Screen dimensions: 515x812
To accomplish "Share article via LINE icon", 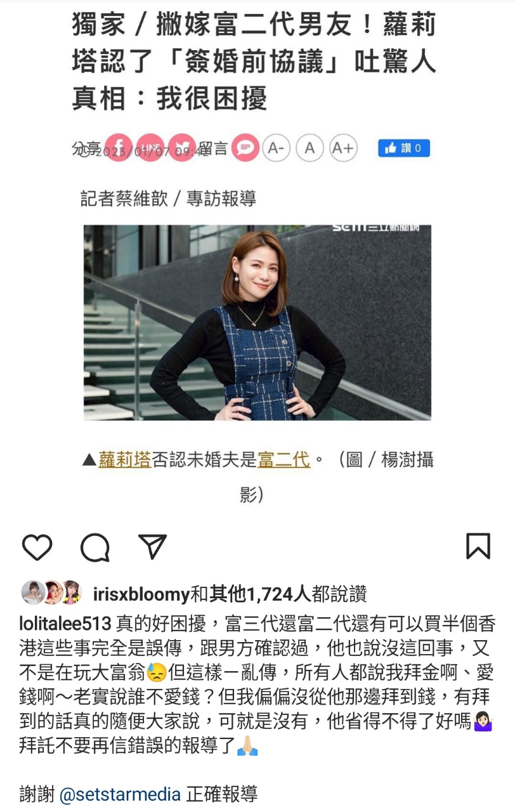I will [150, 148].
